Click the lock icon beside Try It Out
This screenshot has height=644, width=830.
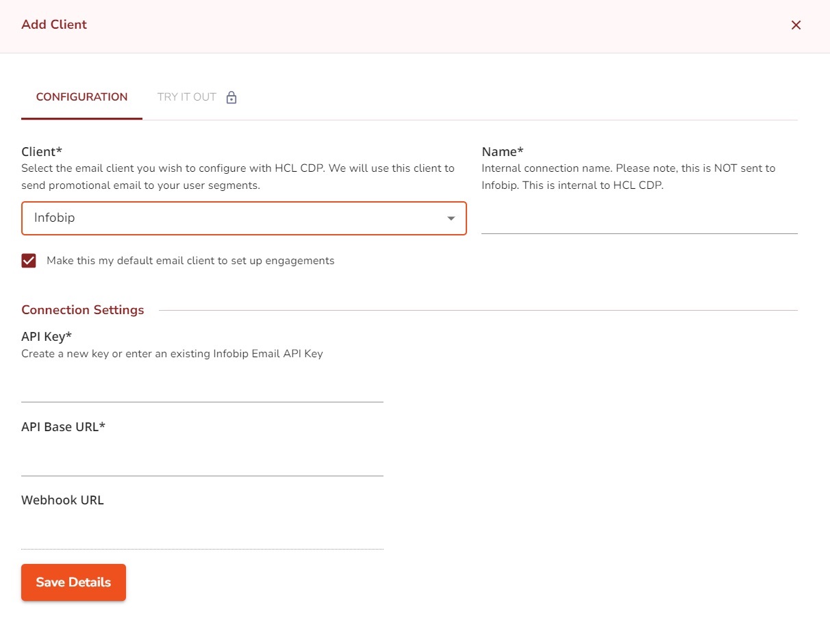coord(231,97)
